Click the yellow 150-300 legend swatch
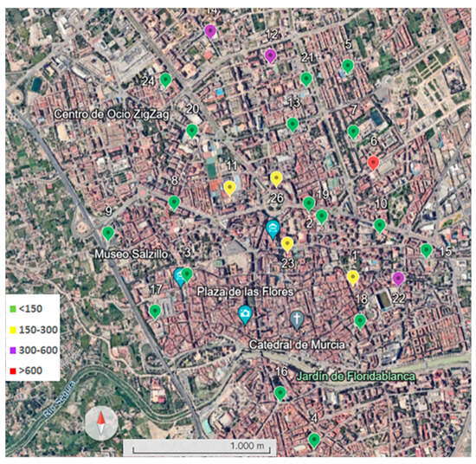The height and width of the screenshot is (464, 476). 13,330
